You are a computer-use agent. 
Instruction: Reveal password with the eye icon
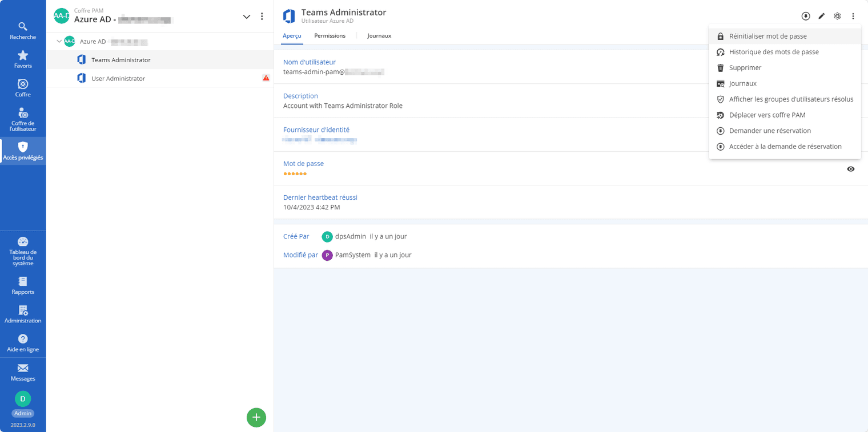850,169
